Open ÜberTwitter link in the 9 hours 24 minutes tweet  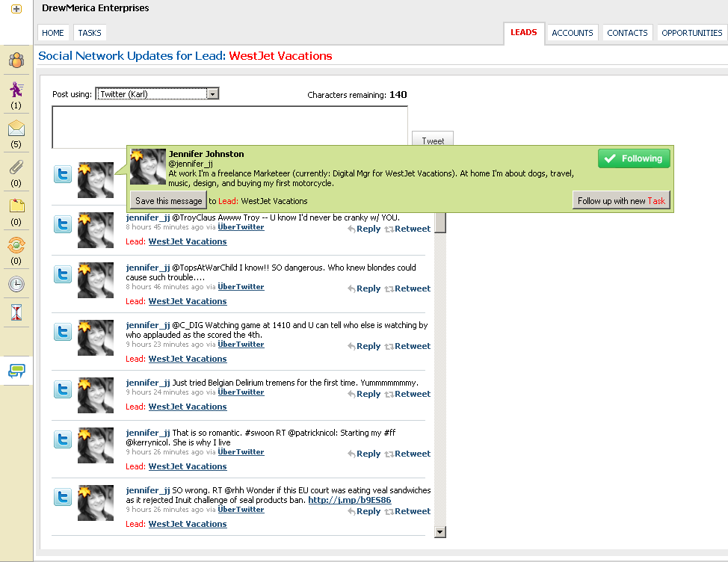[241, 392]
